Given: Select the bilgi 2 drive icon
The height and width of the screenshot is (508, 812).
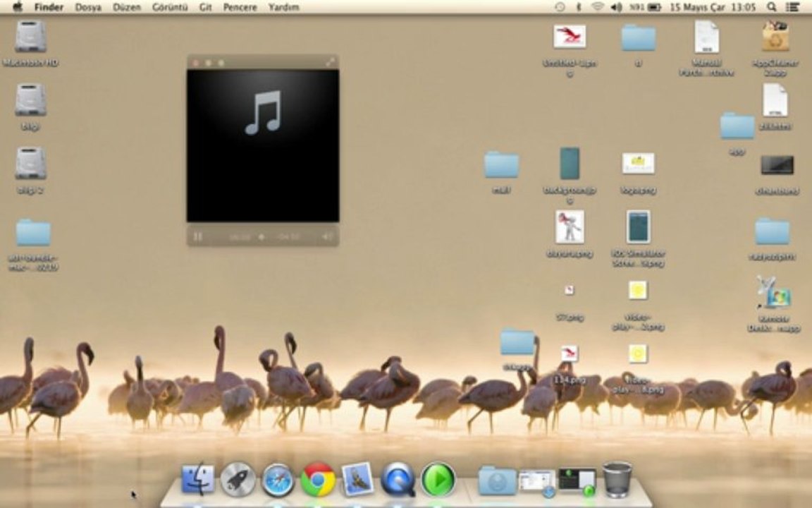Looking at the screenshot, I should (x=30, y=164).
